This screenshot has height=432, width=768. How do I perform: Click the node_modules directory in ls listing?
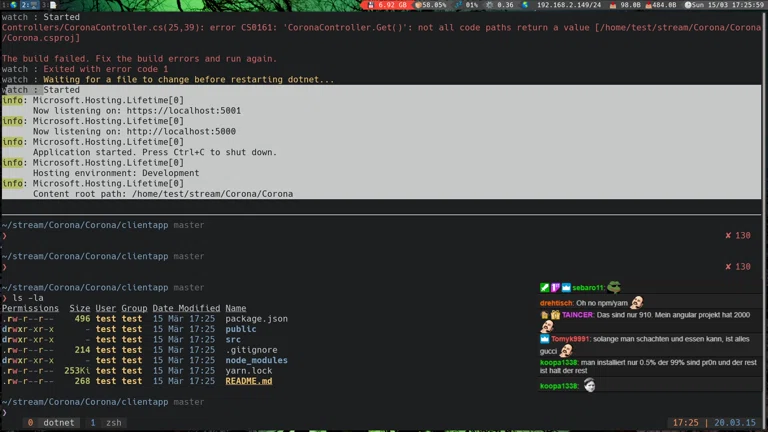coord(256,360)
